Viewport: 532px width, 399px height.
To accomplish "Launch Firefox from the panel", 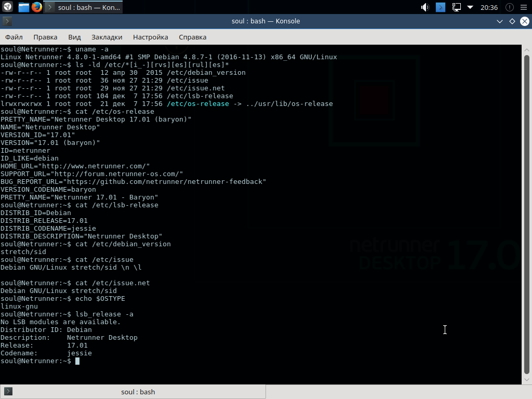I will tap(37, 7).
